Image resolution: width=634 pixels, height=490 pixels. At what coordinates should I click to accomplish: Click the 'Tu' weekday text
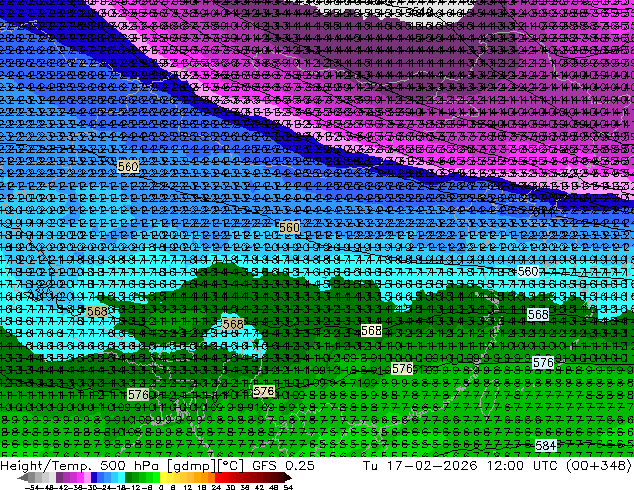click(x=370, y=466)
